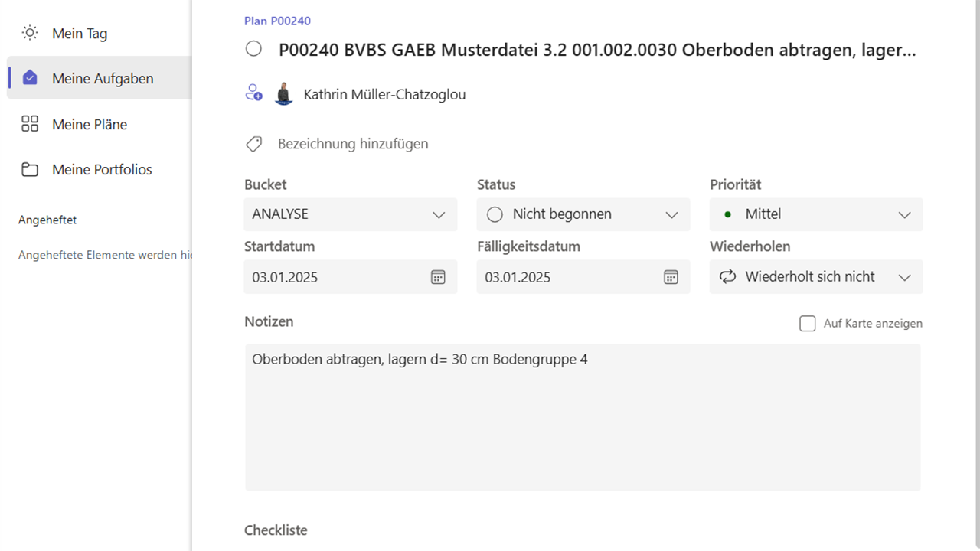Click Bezeichnung hinzufügen to add label
Image resolution: width=980 pixels, height=551 pixels.
(353, 144)
